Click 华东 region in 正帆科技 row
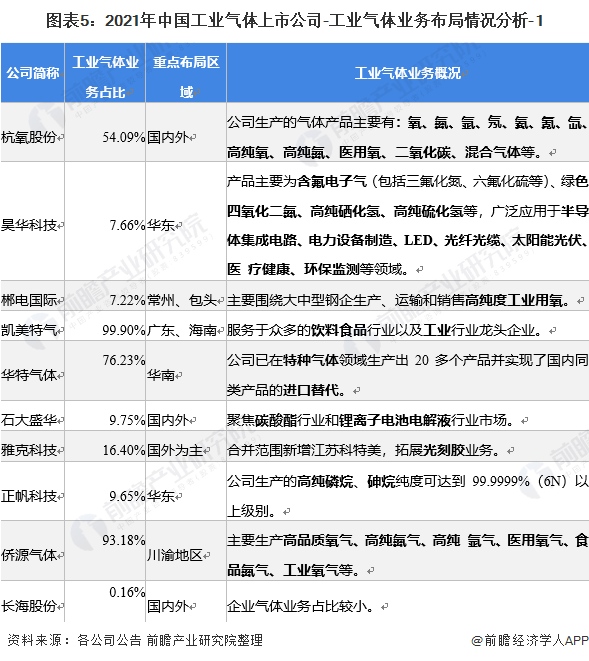The width and height of the screenshot is (589, 661). point(161,496)
